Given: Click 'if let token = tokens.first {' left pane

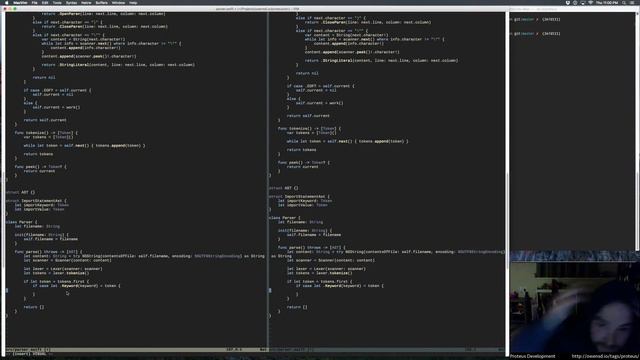Looking at the screenshot, I should click(56, 281).
